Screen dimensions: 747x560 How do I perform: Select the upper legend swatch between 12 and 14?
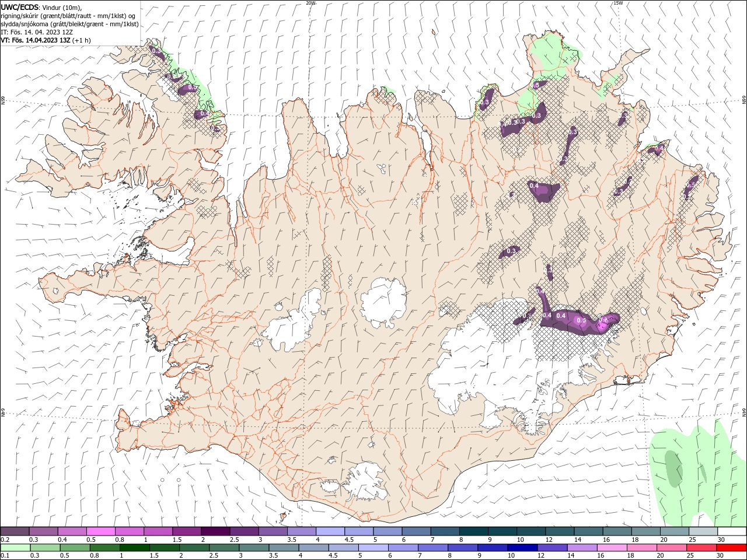tap(558, 531)
